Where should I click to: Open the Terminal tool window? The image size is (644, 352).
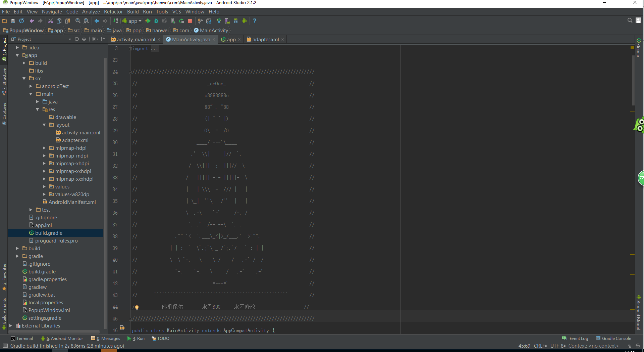point(22,339)
